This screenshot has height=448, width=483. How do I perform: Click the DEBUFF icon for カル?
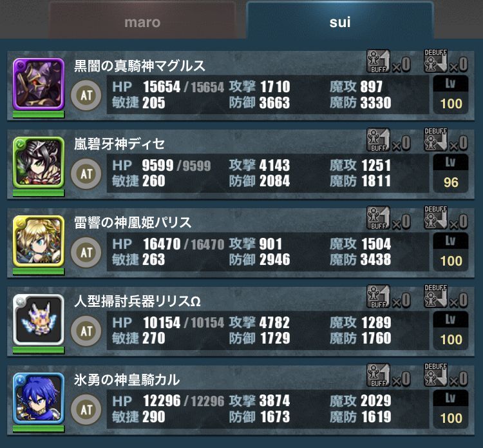(x=435, y=375)
